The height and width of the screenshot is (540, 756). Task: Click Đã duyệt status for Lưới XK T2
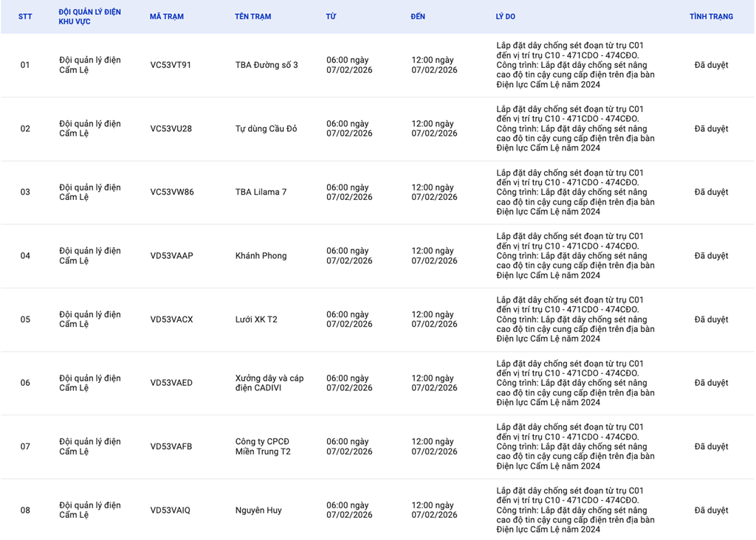711,319
